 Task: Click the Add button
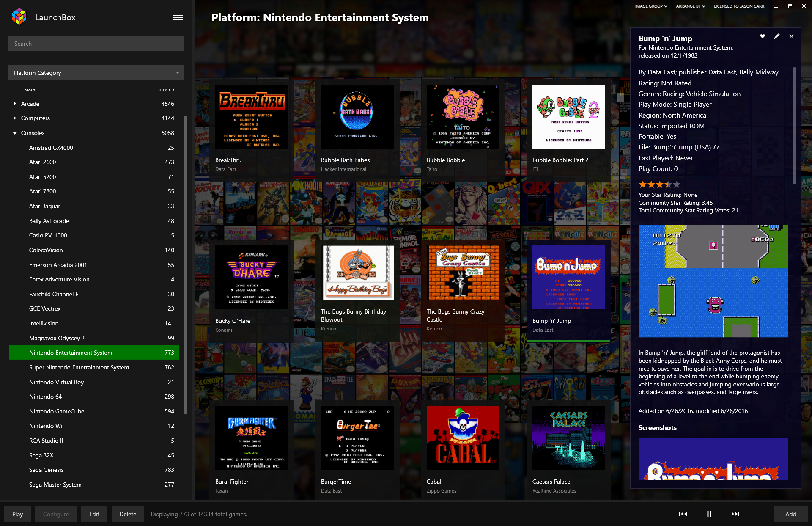(x=790, y=514)
